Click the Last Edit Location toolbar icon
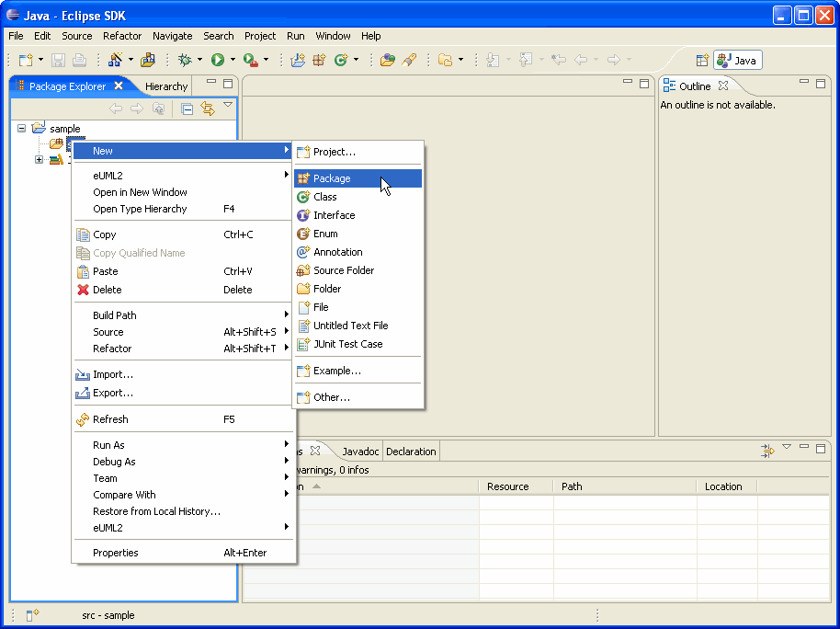 point(559,60)
